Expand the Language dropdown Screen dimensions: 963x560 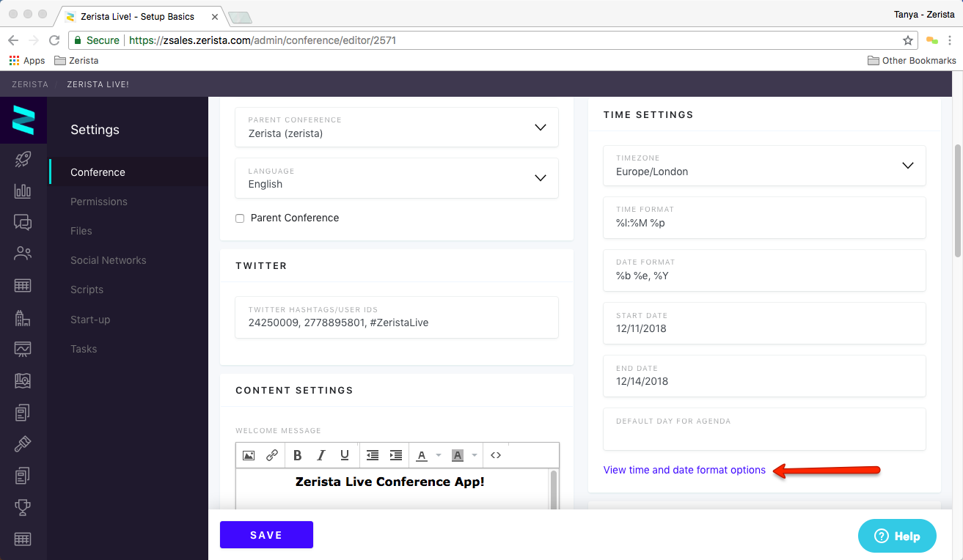(397, 177)
